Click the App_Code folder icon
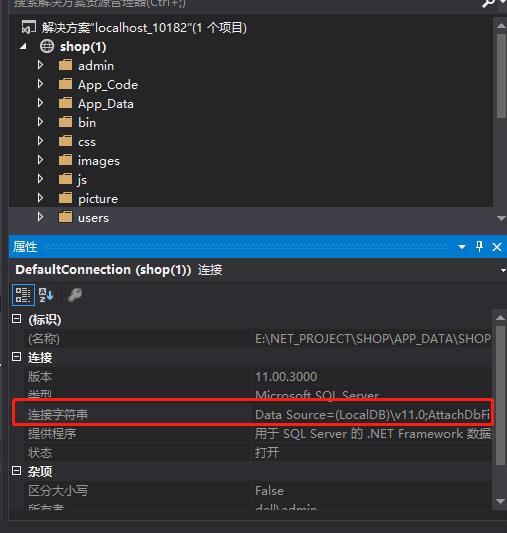The image size is (507, 533). tap(66, 84)
